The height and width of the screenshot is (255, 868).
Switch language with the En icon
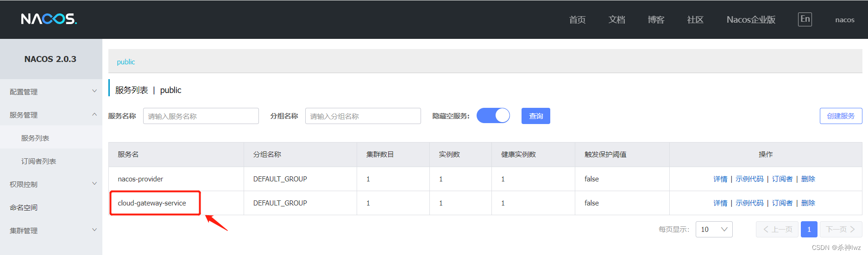coord(805,19)
